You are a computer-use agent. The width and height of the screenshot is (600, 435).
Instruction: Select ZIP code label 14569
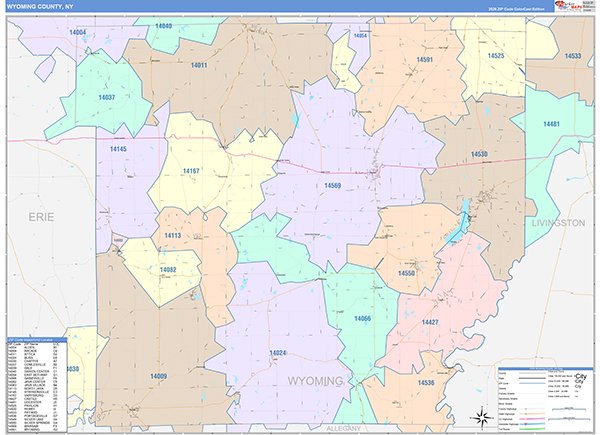(333, 186)
